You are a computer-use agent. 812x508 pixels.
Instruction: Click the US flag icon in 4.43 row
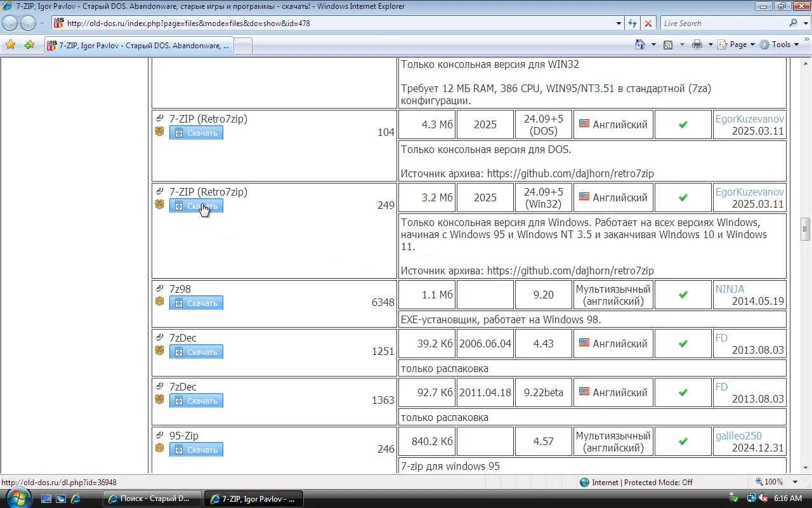[x=584, y=343]
